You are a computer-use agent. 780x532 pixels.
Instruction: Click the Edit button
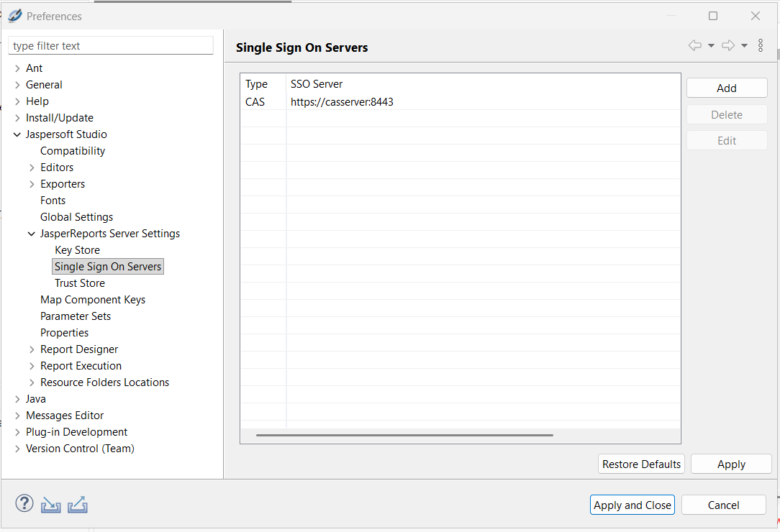727,141
